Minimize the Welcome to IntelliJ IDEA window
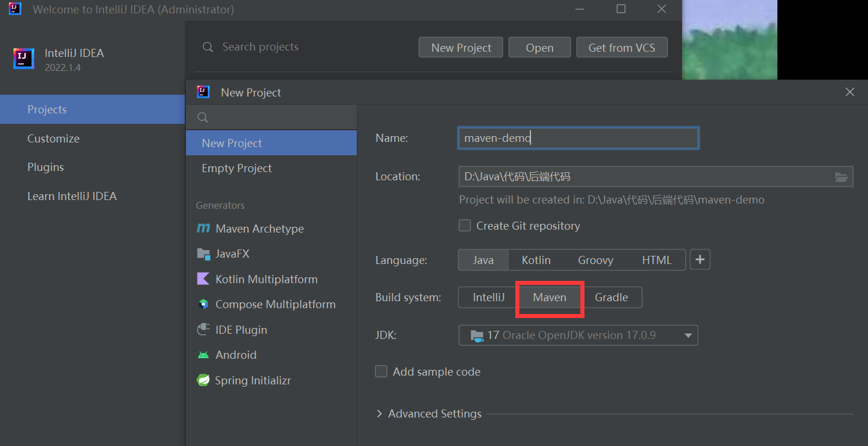 (580, 9)
